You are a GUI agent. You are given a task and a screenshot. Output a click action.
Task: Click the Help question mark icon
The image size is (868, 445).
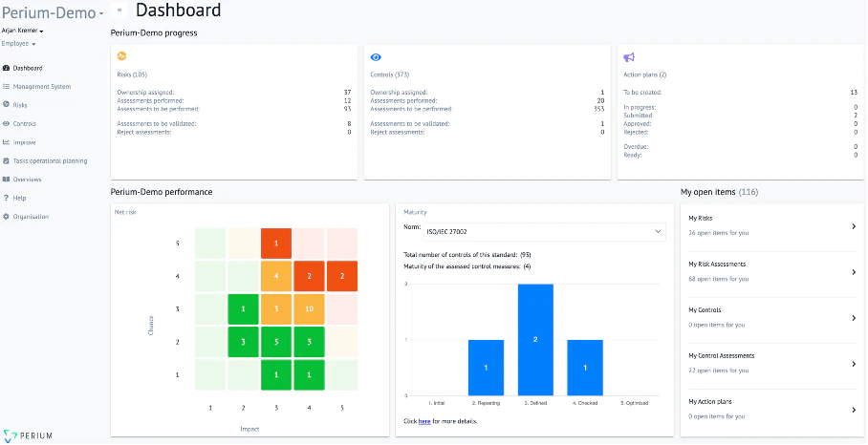7,198
